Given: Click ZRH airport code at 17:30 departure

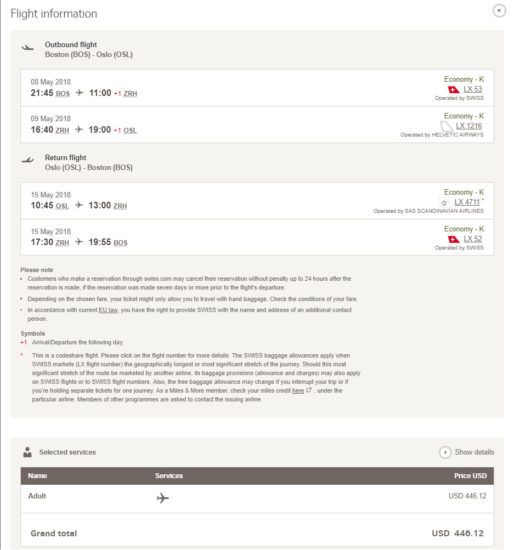Looking at the screenshot, I should [x=62, y=243].
